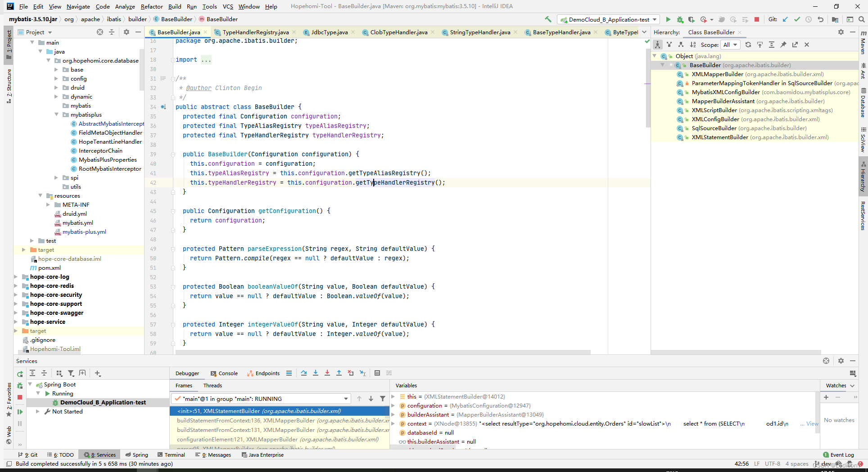Screen dimensions: 868x472
Task: Switch to TypeHandlerRegistry.java tab
Action: point(255,32)
